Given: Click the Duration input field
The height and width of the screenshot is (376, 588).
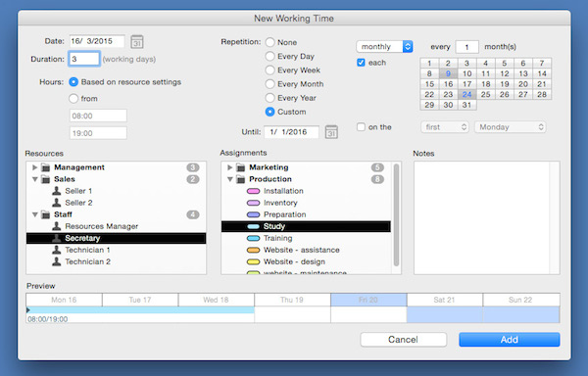Looking at the screenshot, I should tap(84, 59).
